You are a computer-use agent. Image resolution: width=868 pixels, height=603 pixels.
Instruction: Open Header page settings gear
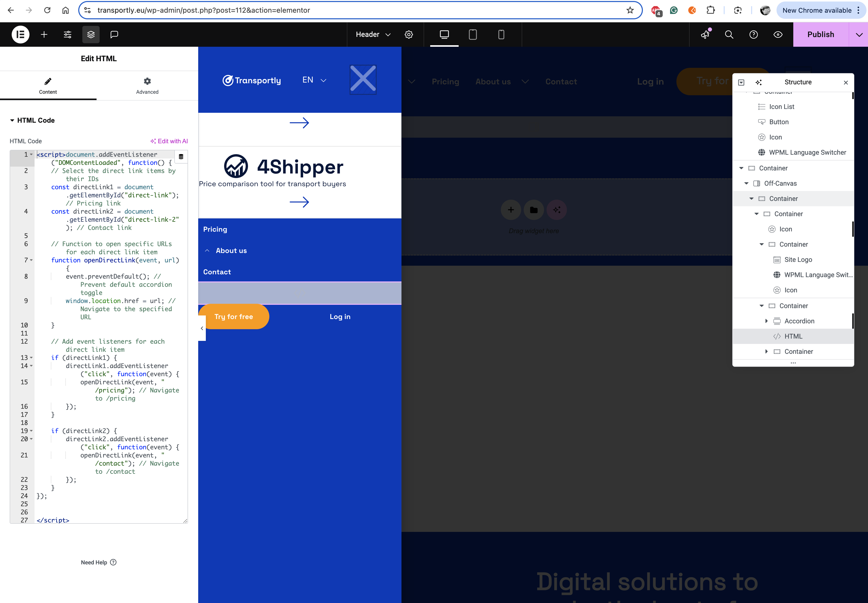click(409, 34)
